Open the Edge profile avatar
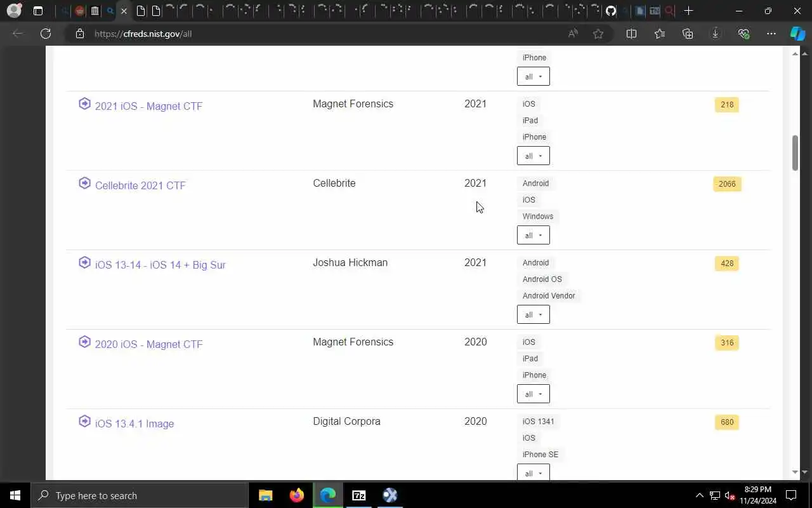 [14, 11]
